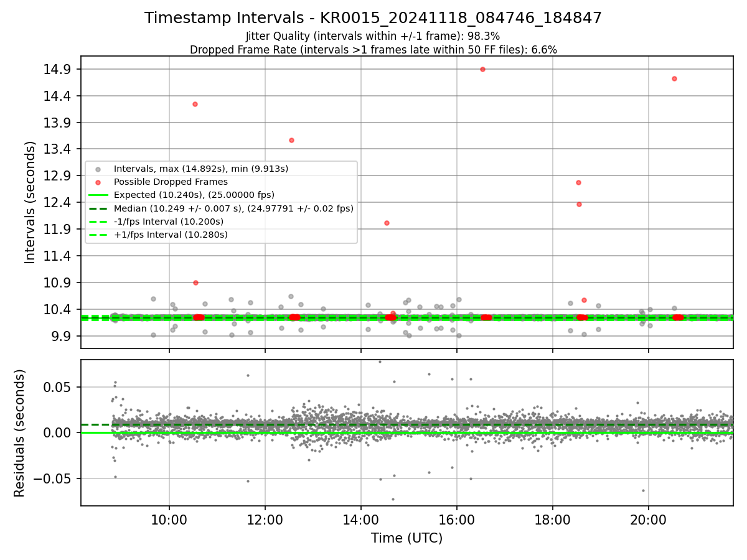
Task: Click the '10:00' x-axis tick label
Action: click(x=169, y=520)
